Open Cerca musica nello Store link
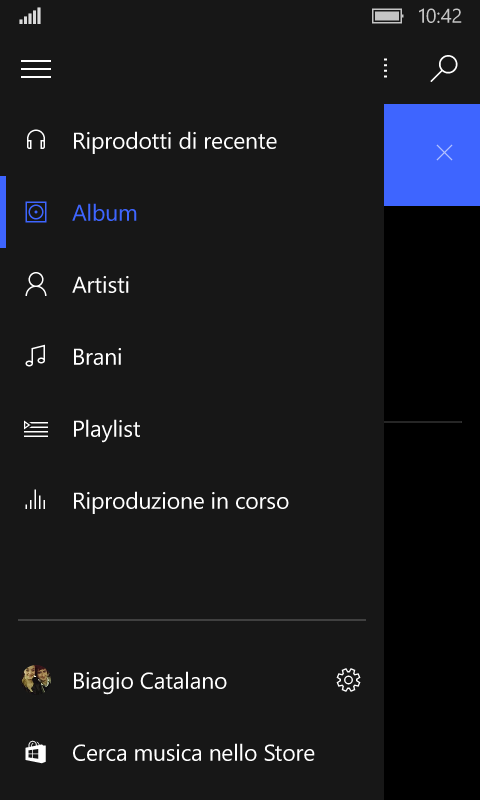 click(x=193, y=753)
